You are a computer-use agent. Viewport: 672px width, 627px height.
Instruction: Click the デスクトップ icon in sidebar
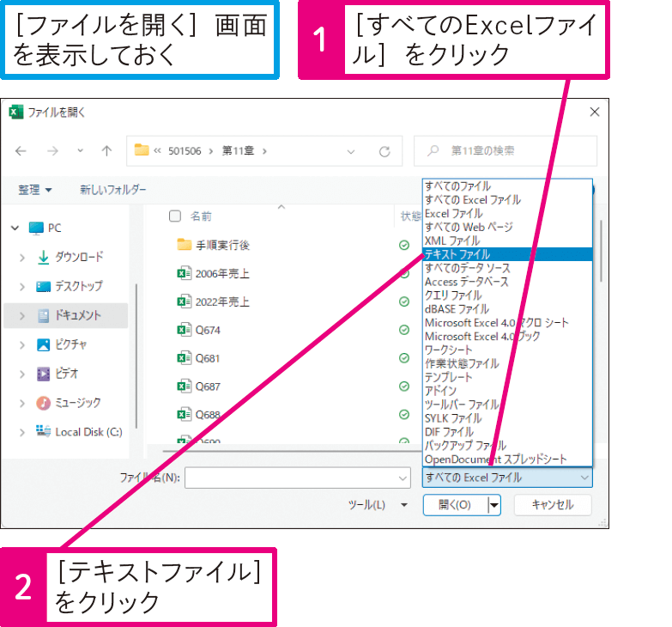pos(43,287)
